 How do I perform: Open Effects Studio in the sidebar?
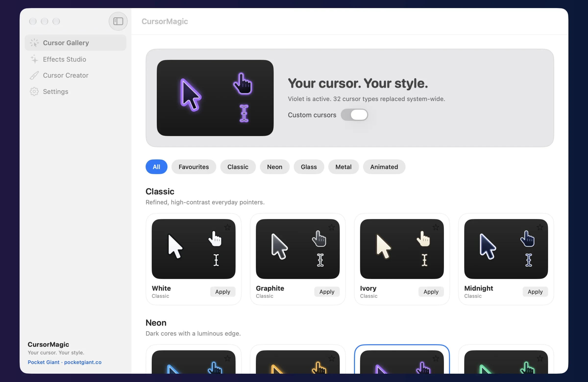[x=75, y=59]
